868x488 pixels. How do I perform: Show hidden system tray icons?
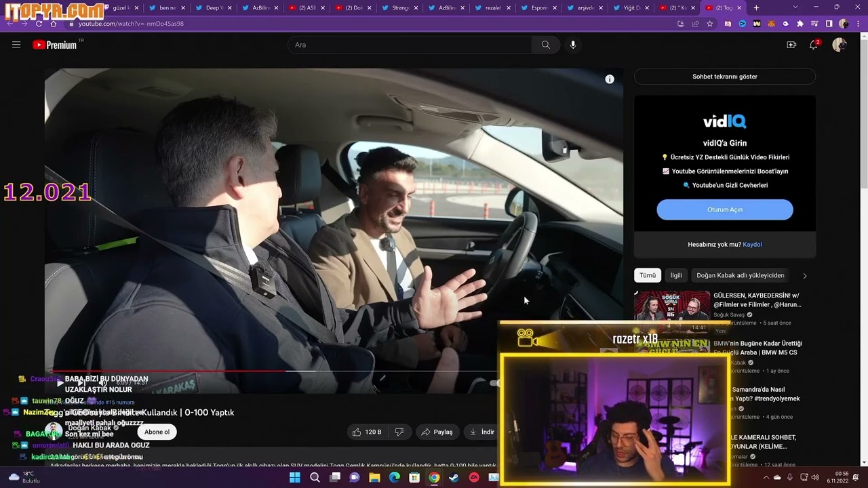766,477
